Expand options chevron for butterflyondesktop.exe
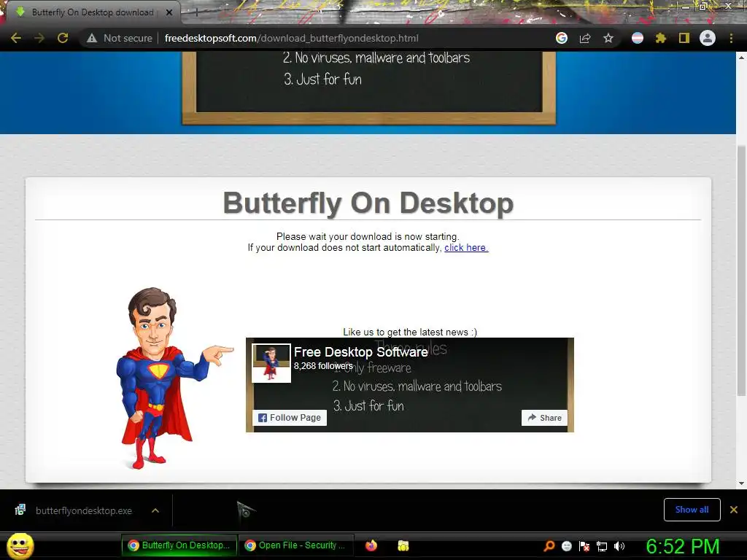Image resolution: width=747 pixels, height=560 pixels. (155, 510)
